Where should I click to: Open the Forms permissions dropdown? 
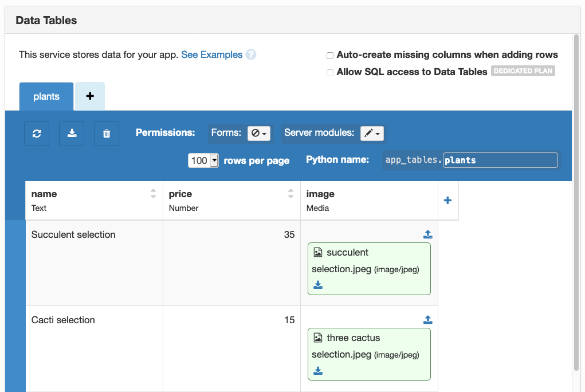[x=259, y=133]
